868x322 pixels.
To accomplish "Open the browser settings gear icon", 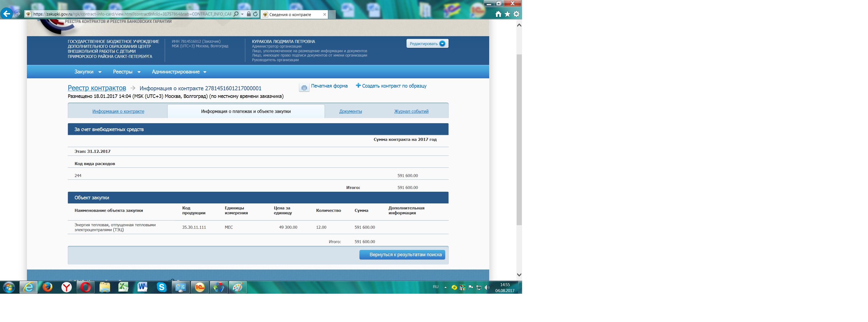I will (x=517, y=14).
